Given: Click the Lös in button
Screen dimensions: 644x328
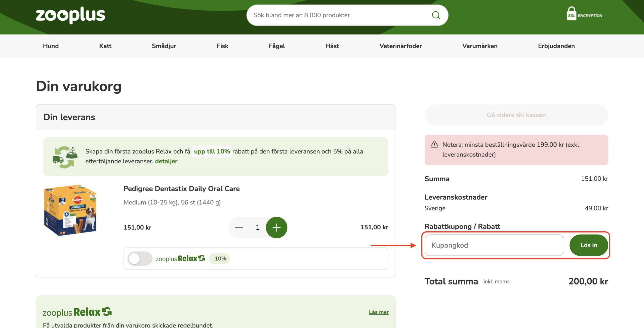Looking at the screenshot, I should tap(589, 245).
